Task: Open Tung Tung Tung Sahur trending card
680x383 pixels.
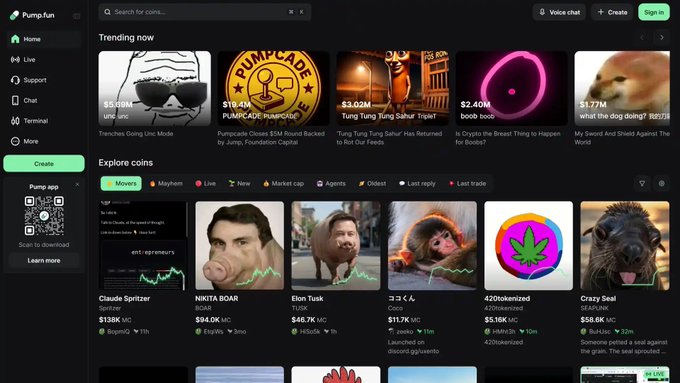Action: [x=392, y=88]
